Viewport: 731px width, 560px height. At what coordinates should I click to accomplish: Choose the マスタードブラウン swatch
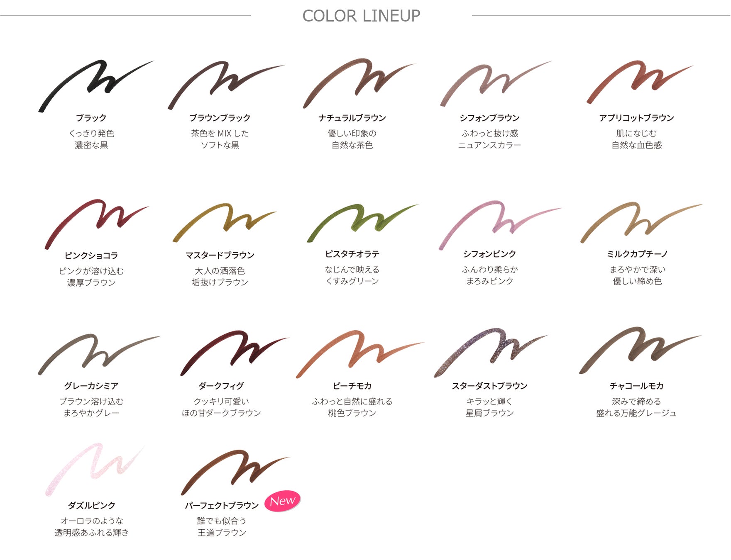[x=224, y=222]
